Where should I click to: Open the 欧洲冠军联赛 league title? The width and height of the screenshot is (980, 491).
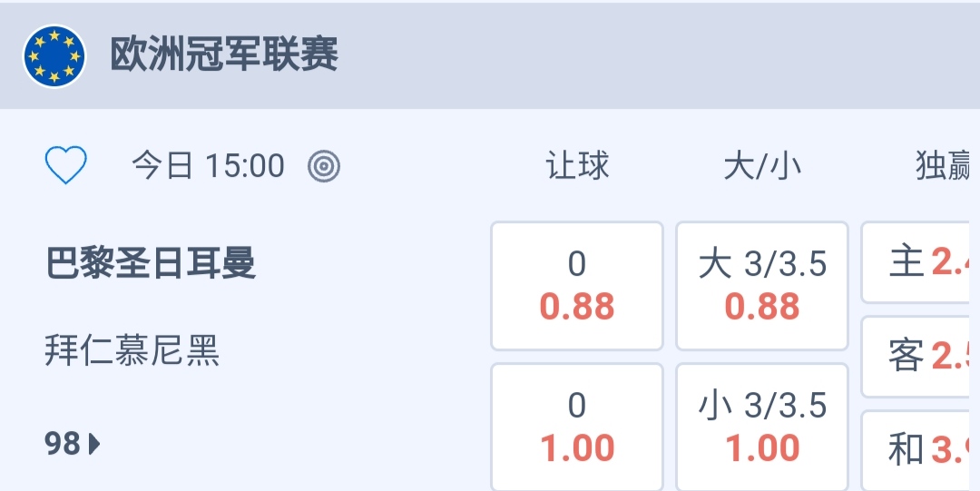[x=224, y=55]
